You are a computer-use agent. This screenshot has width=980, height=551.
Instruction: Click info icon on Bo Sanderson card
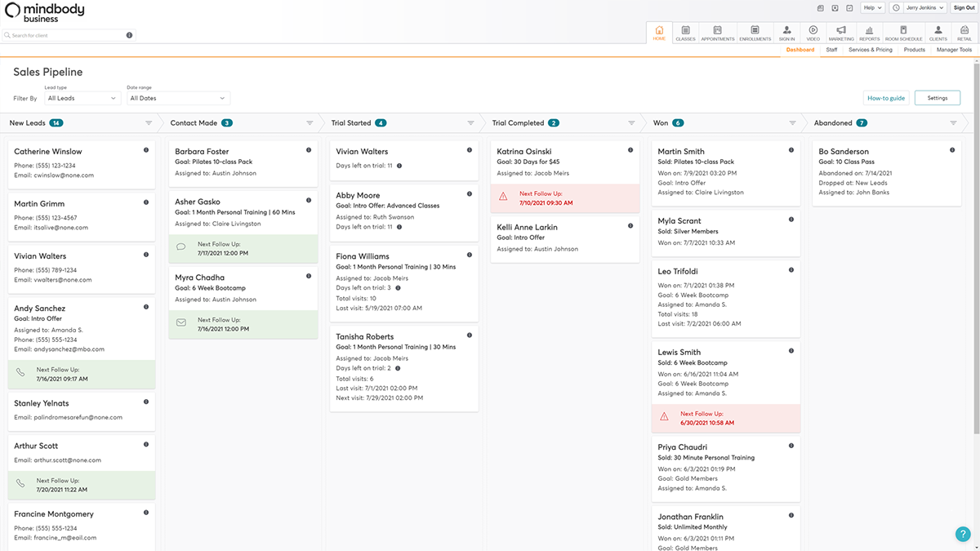951,150
